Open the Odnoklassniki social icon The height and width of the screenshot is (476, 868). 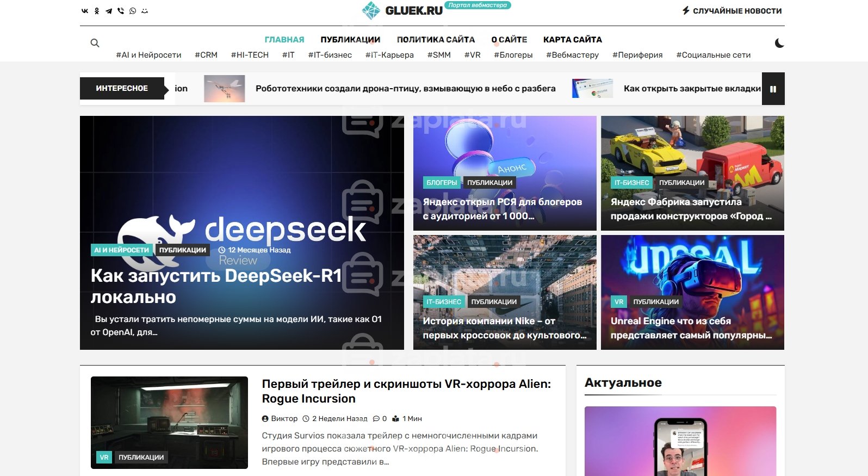point(97,11)
